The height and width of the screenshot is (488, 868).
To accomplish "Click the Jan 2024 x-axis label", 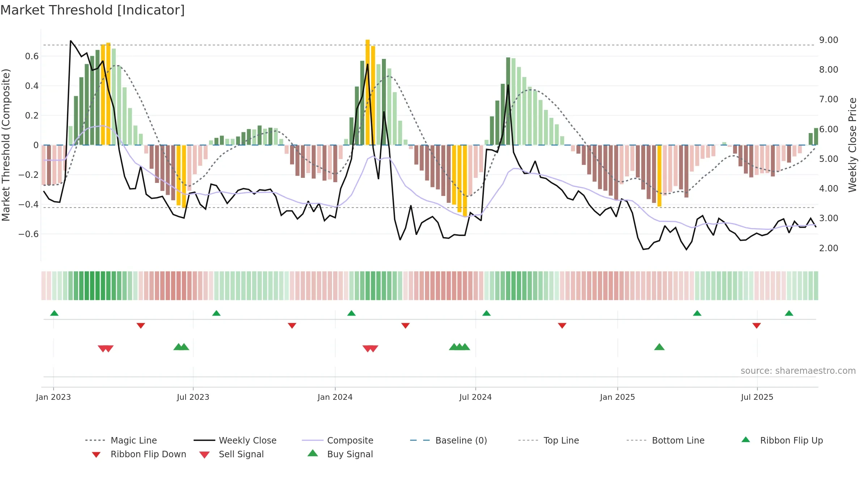I will [x=335, y=397].
